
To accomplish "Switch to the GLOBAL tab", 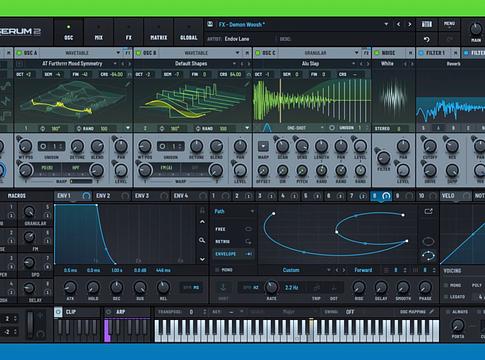I will point(189,33).
